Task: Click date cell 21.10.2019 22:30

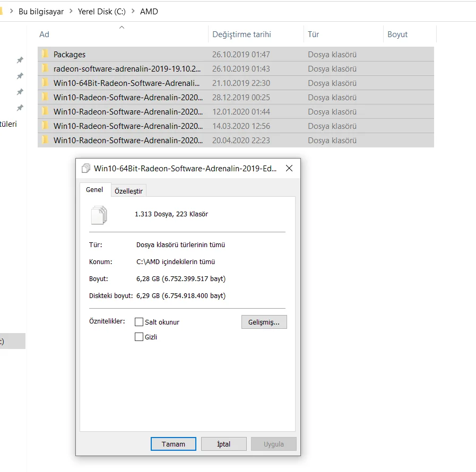Action: [241, 83]
